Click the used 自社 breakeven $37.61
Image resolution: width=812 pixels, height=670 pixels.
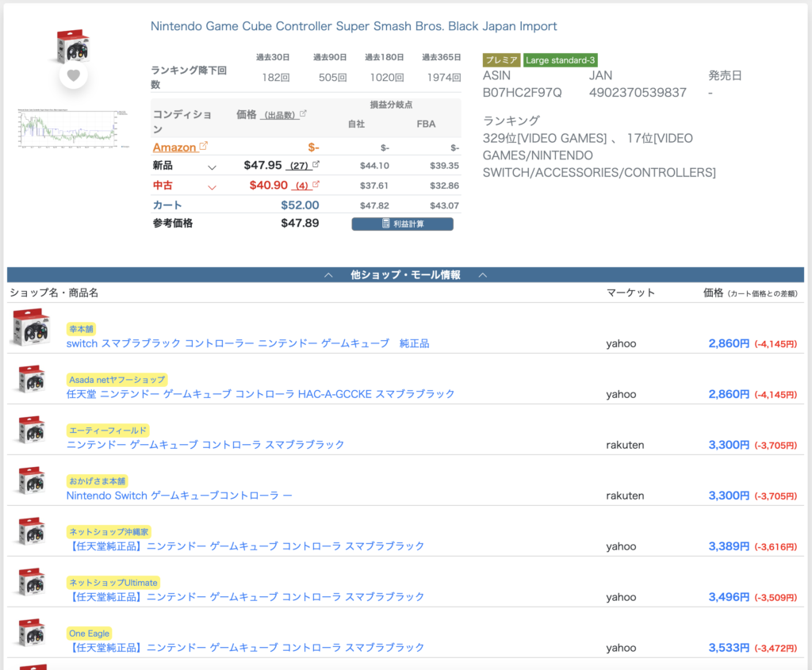[374, 186]
